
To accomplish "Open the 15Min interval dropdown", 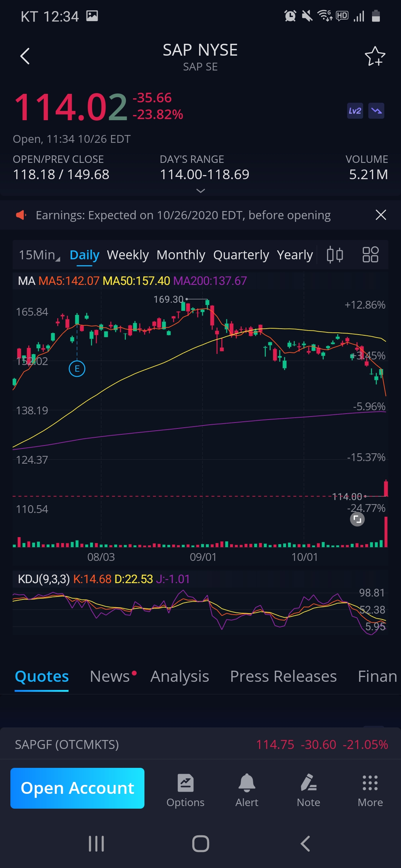I will click(x=39, y=255).
